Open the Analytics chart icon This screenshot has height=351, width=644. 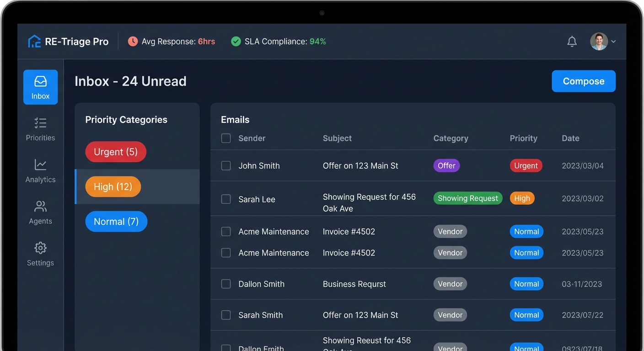[40, 165]
